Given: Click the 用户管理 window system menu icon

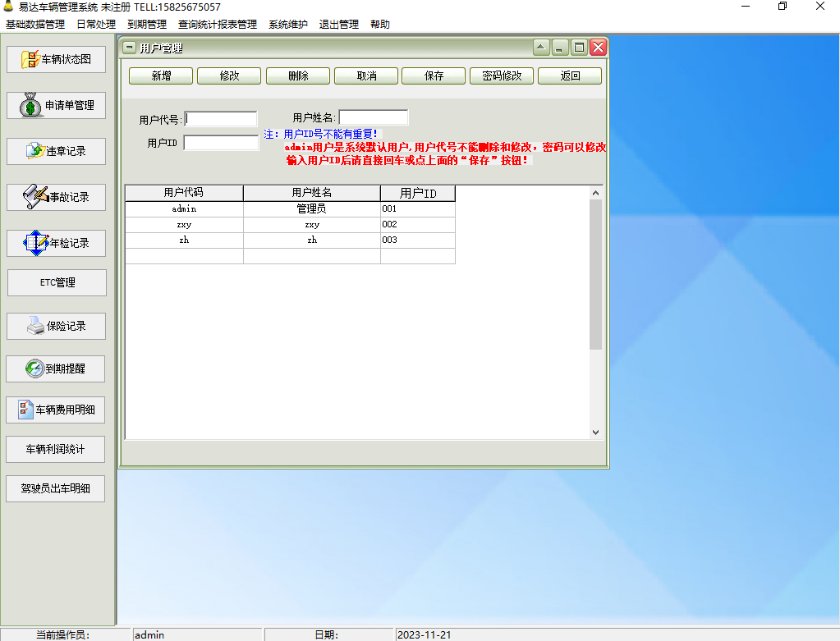Looking at the screenshot, I should (130, 48).
